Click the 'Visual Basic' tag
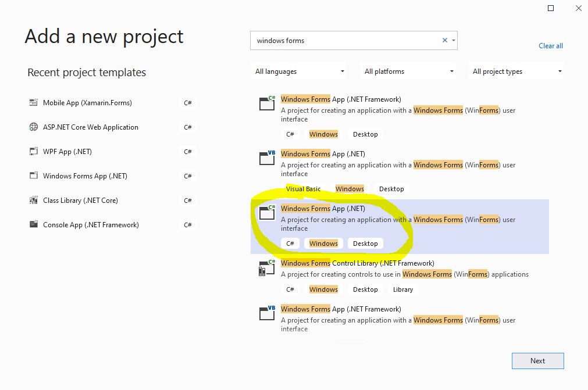This screenshot has height=390, width=588. click(304, 189)
